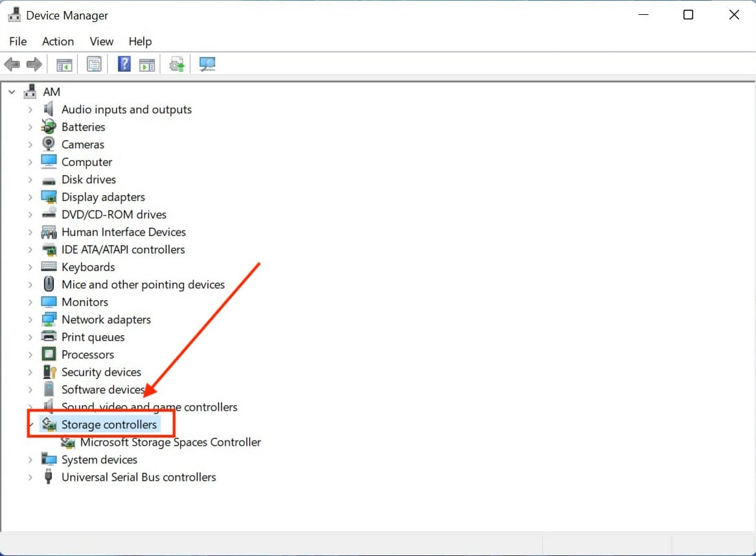Expand the Display adapters category
756x556 pixels.
point(30,196)
